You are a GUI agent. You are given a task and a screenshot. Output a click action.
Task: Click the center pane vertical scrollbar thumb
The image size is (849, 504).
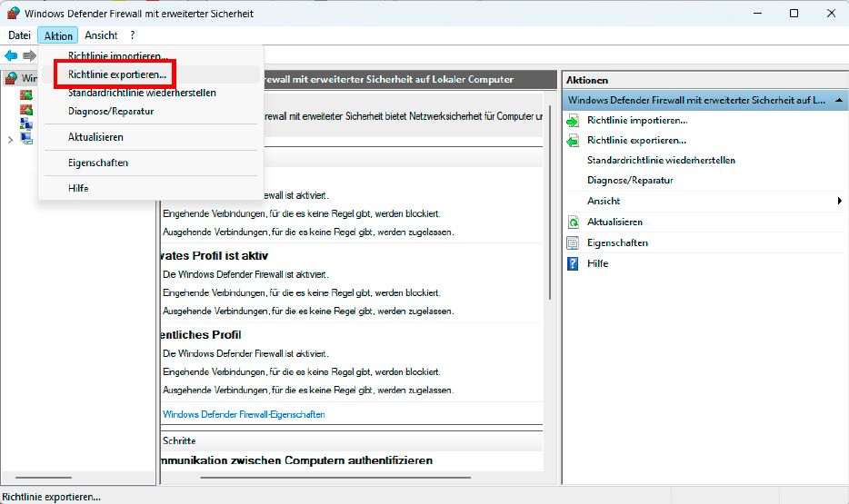pos(550,203)
